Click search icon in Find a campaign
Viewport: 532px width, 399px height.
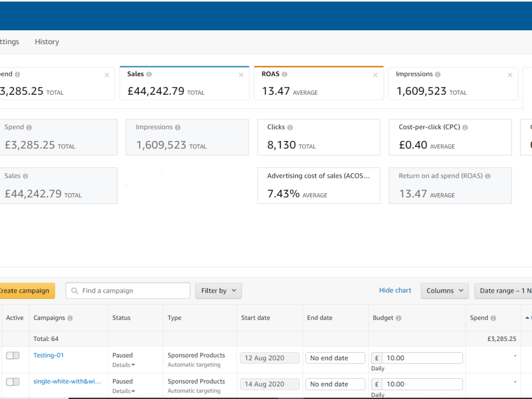click(74, 291)
